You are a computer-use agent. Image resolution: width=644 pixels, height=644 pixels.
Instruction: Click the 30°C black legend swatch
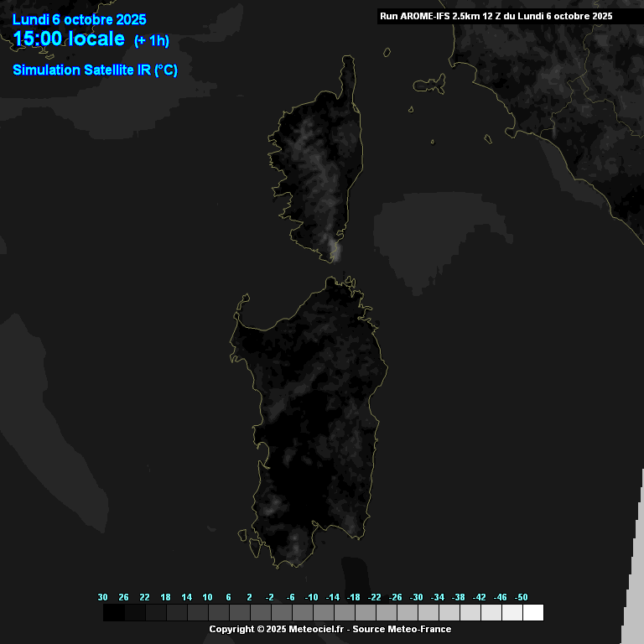pos(113,613)
